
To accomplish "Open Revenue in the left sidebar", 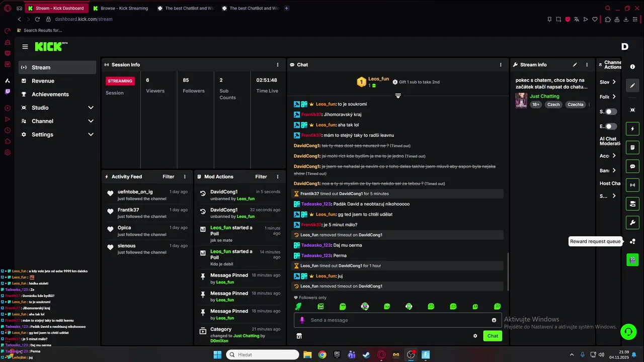I will (x=57, y=81).
